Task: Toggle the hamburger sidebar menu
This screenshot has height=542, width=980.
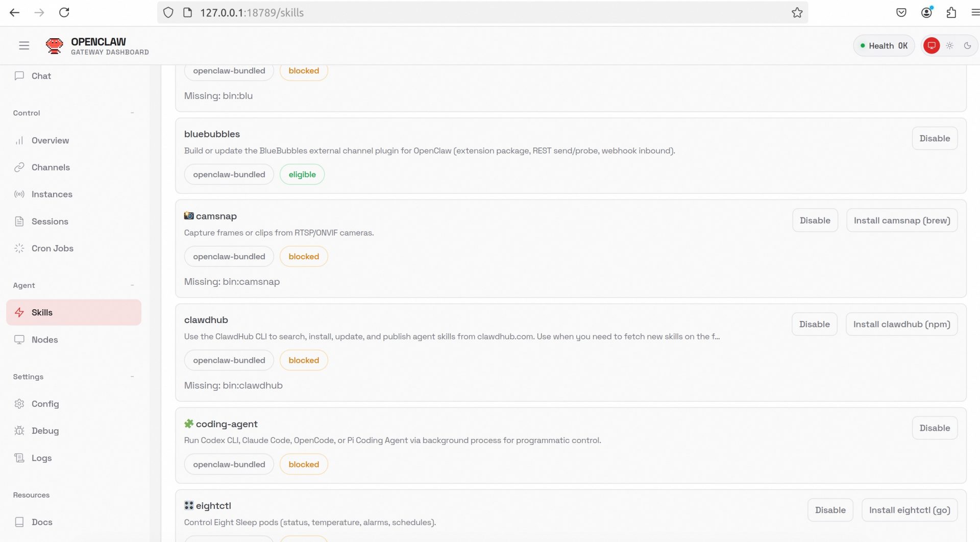Action: pos(24,45)
